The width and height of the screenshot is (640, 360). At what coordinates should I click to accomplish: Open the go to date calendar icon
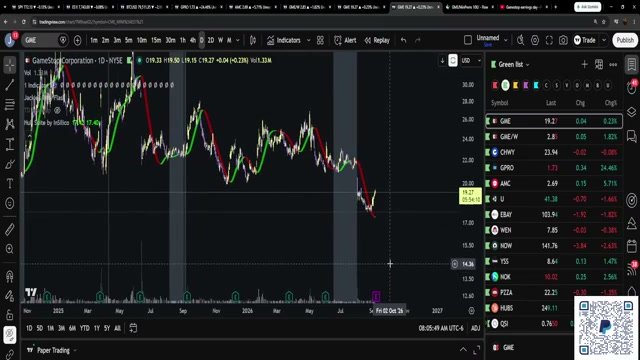click(x=133, y=328)
